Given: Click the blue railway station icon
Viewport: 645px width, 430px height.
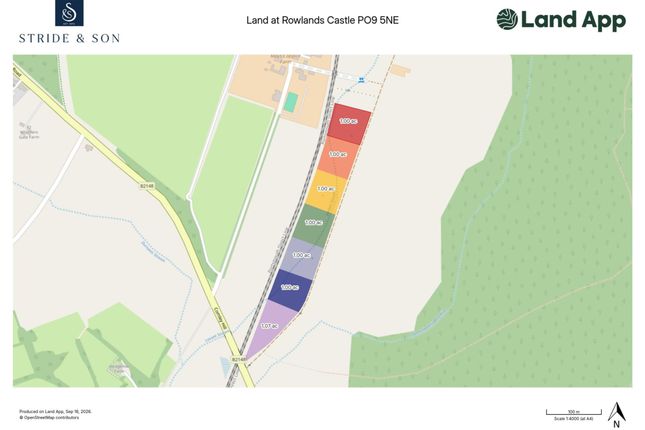Looking at the screenshot, I should coord(361,80).
